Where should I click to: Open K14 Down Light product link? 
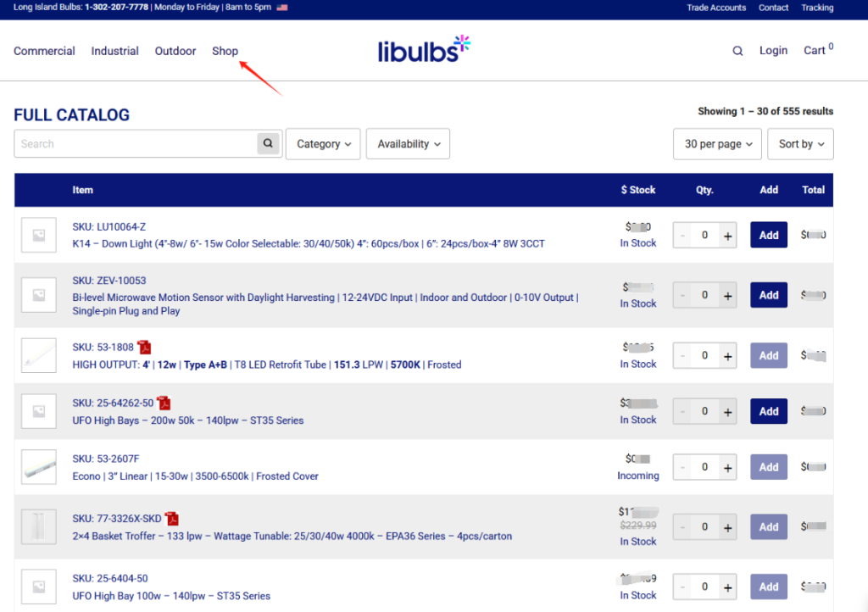309,243
